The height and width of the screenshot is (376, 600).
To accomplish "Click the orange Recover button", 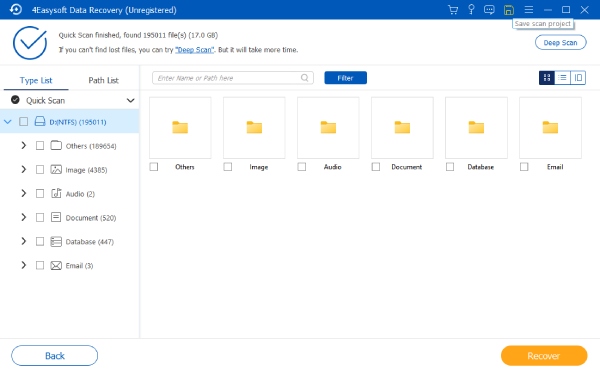I will [544, 356].
